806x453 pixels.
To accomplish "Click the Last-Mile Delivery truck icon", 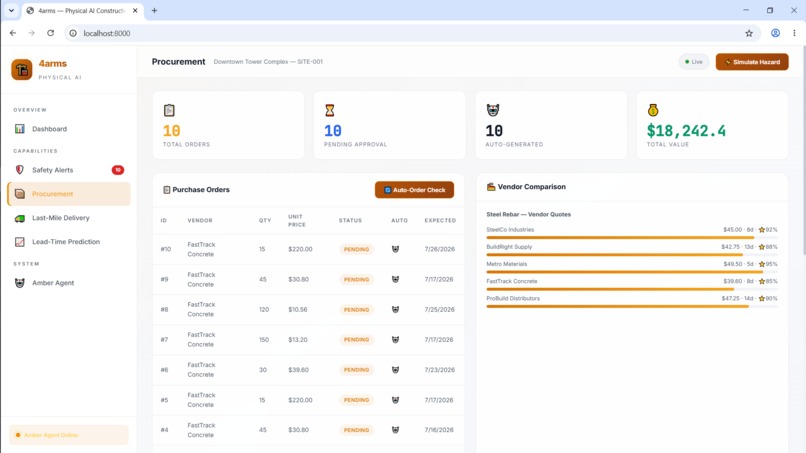I will point(20,218).
